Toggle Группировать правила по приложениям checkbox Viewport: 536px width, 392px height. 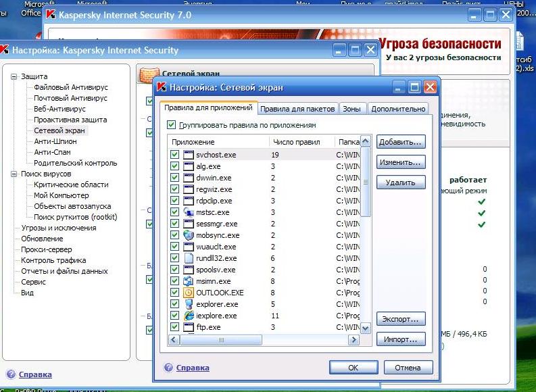171,125
